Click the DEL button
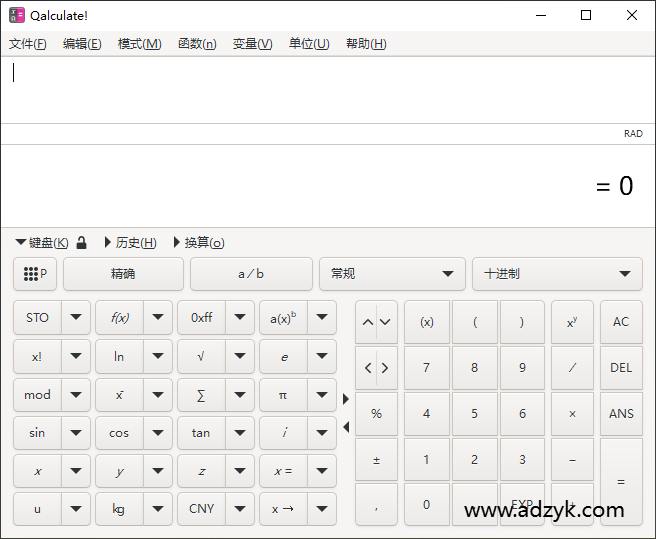Image resolution: width=656 pixels, height=539 pixels. click(621, 368)
